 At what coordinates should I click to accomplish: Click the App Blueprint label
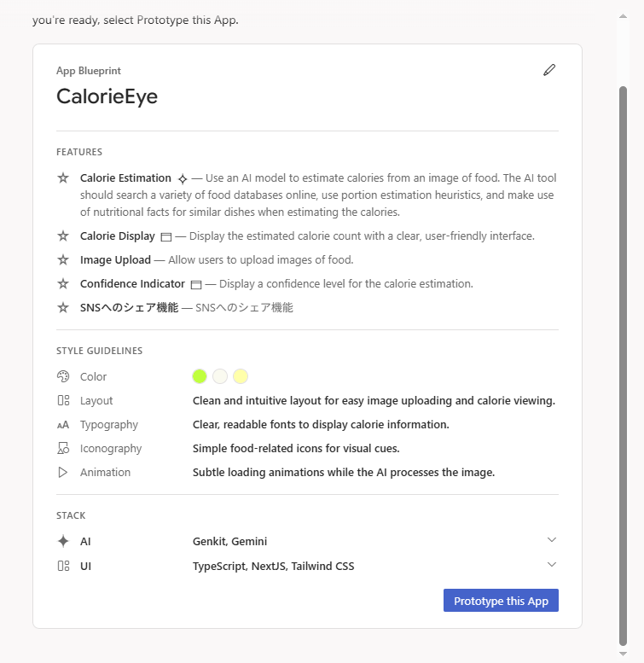coord(89,71)
